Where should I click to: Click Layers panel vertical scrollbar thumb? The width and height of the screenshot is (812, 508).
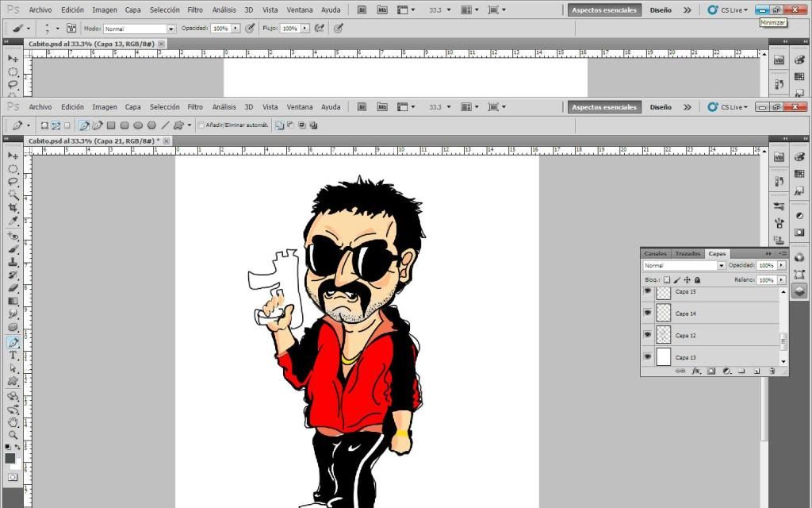pyautogui.click(x=783, y=341)
